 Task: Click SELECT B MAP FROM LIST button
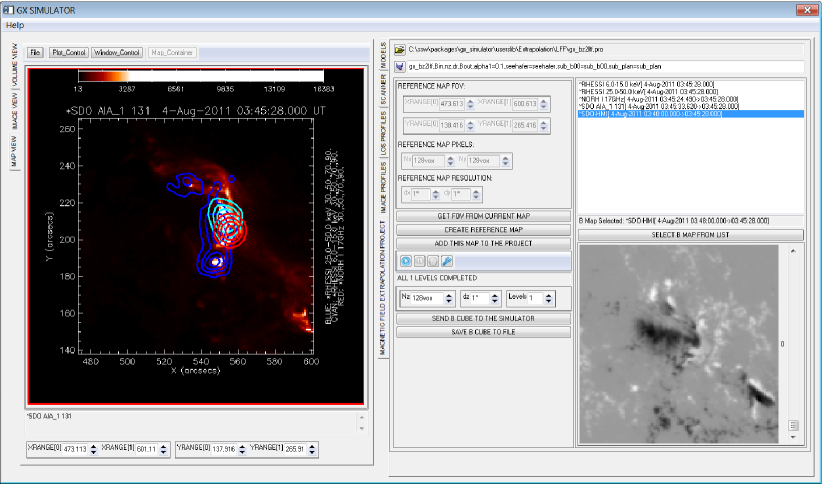[689, 235]
